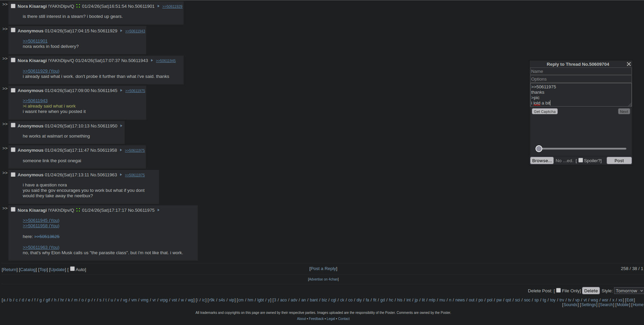Click the Next button in the captcha area
This screenshot has width=644, height=325.
tap(624, 112)
